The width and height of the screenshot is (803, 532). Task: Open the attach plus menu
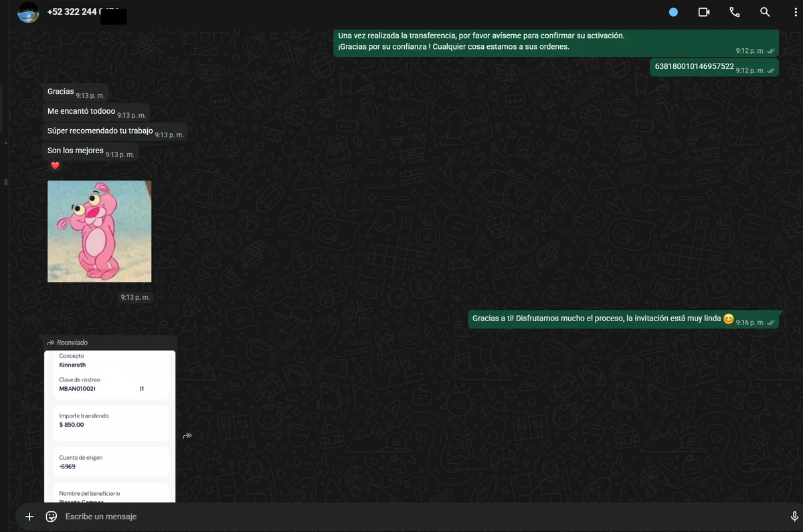29,517
